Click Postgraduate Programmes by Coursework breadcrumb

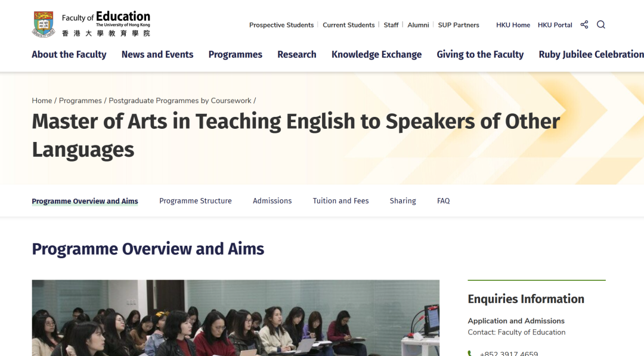[x=180, y=101]
